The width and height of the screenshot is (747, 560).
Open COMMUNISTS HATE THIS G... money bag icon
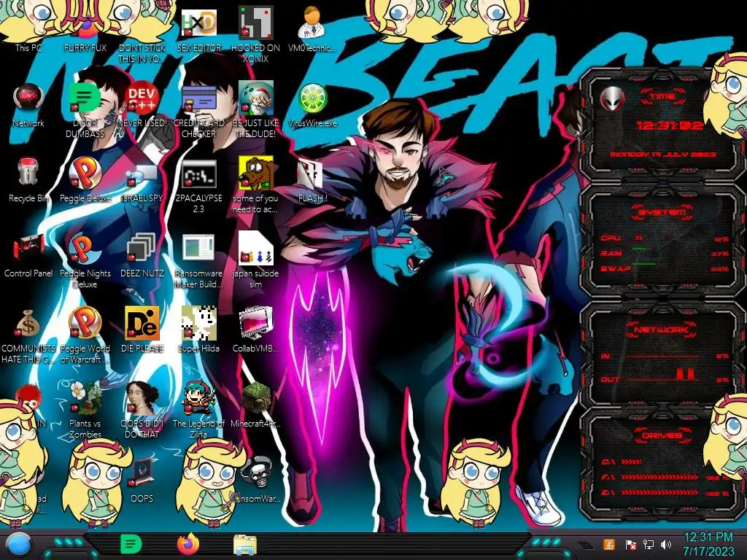28,335
